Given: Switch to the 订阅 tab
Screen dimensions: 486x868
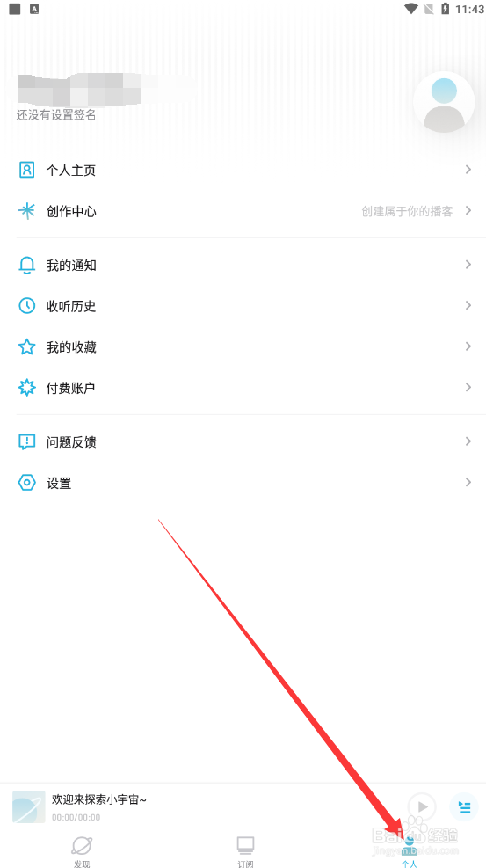Looking at the screenshot, I should [x=245, y=851].
